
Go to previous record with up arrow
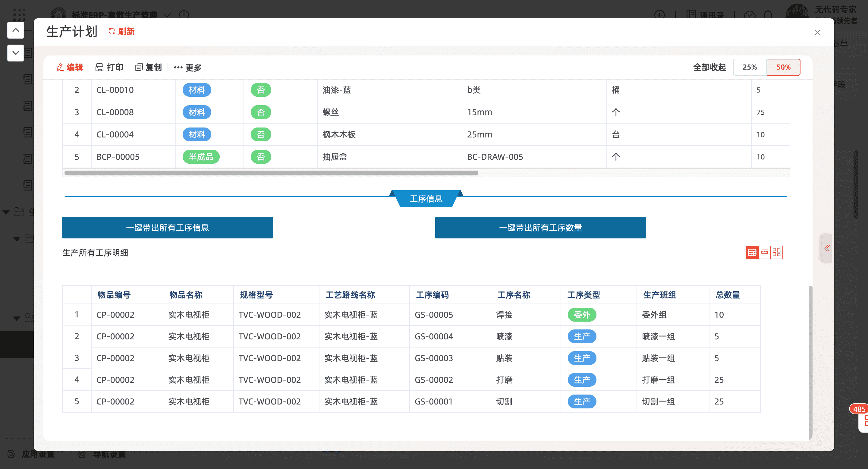coord(15,30)
